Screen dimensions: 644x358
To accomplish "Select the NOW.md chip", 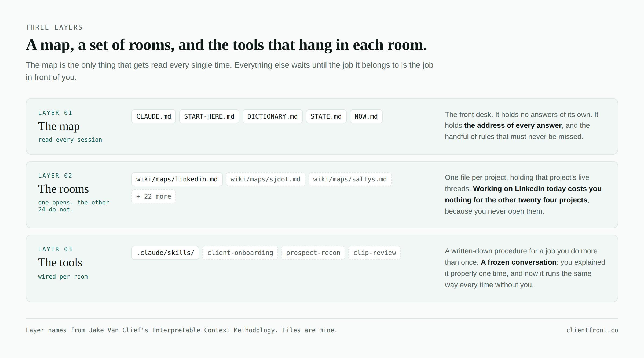I will (366, 116).
